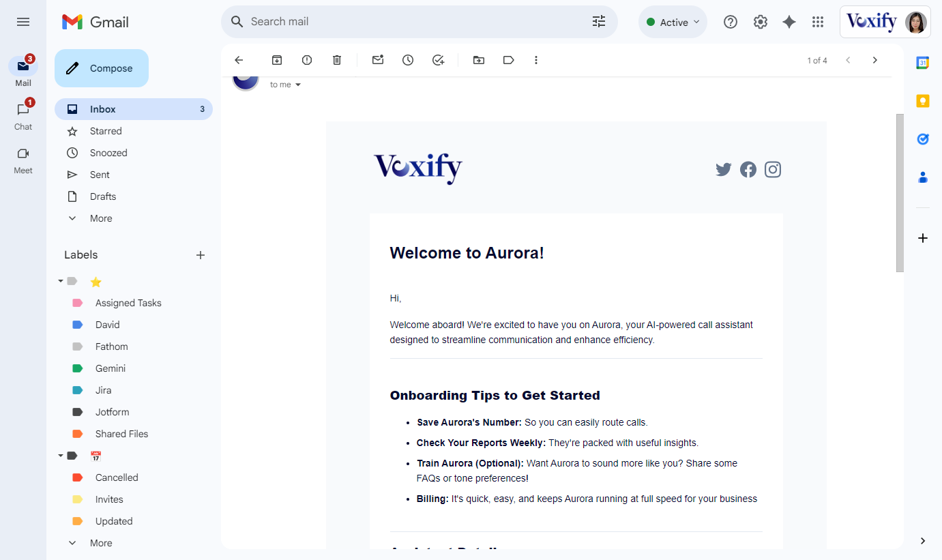
Task: Click the Facebook icon in the email
Action: pos(748,169)
